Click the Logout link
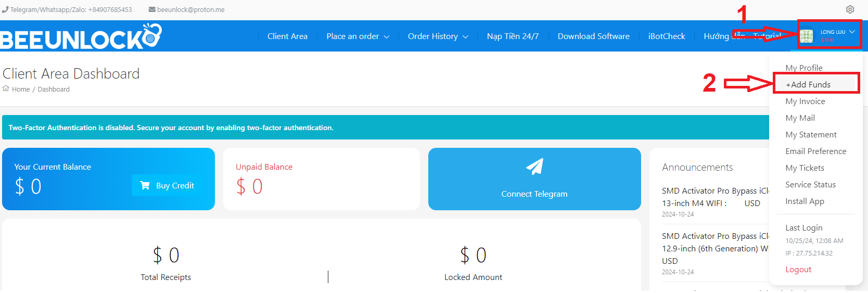 pos(798,269)
